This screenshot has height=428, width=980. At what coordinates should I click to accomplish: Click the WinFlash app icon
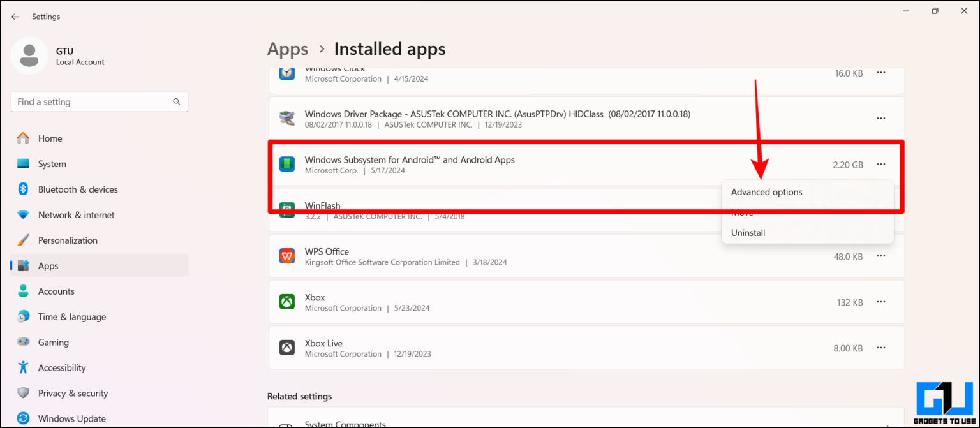coord(286,209)
